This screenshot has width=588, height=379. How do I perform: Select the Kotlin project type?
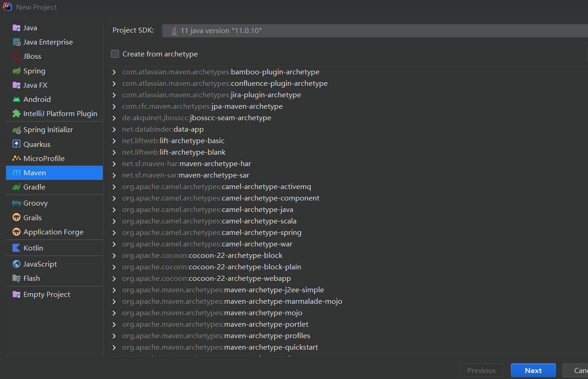tap(54, 248)
